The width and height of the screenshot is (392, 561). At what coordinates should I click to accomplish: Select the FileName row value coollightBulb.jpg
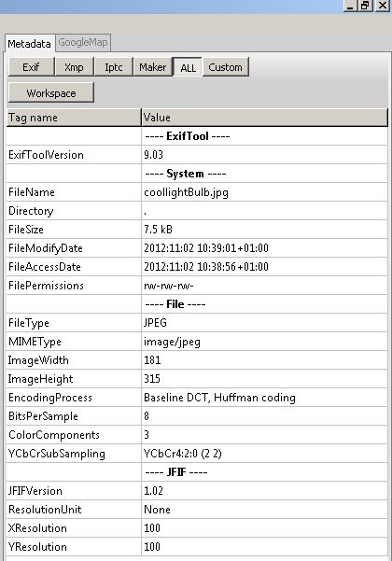point(186,192)
